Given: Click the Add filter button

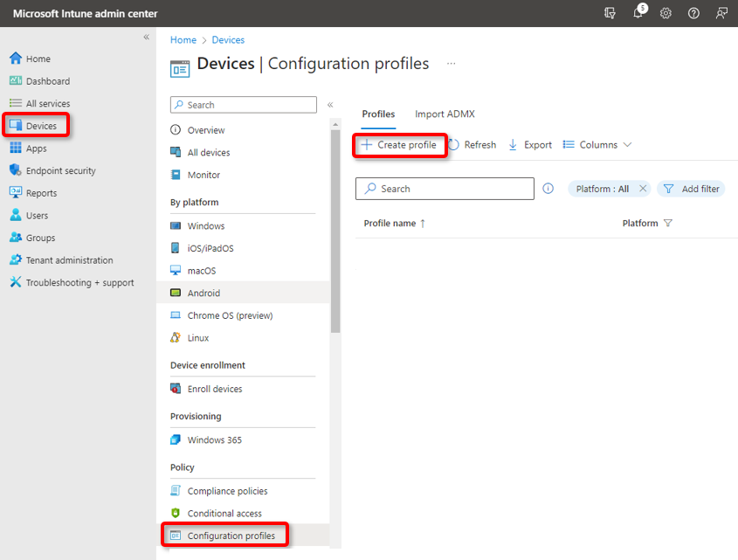Looking at the screenshot, I should (691, 189).
